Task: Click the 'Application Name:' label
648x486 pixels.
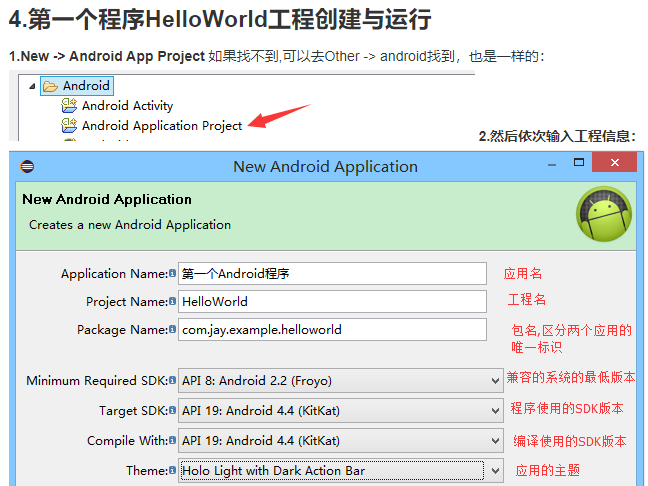Action: pos(114,274)
